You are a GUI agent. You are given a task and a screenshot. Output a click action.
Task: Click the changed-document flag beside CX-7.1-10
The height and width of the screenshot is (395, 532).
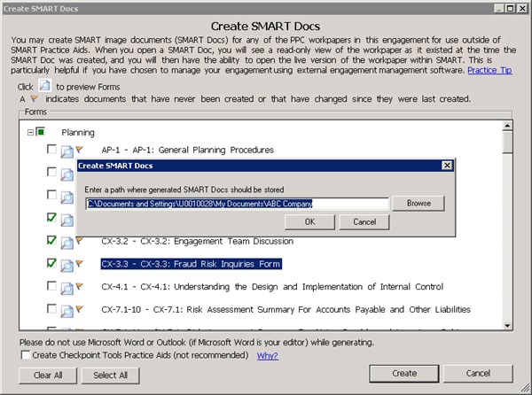coord(80,309)
